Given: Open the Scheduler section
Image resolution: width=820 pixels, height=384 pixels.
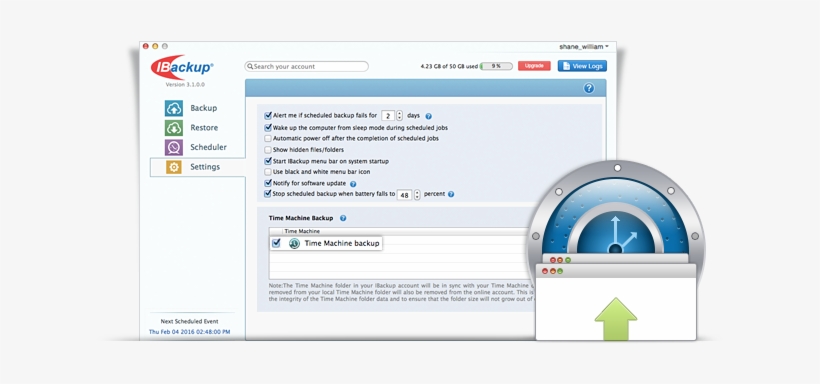Looking at the screenshot, I should point(208,147).
